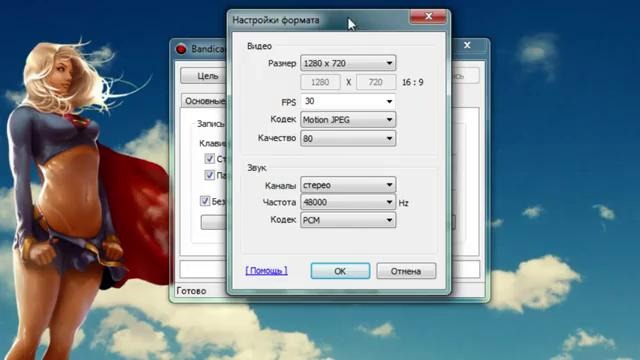The width and height of the screenshot is (640, 360).
Task: Toggle the second checkbox starting with Па
Action: pyautogui.click(x=209, y=175)
